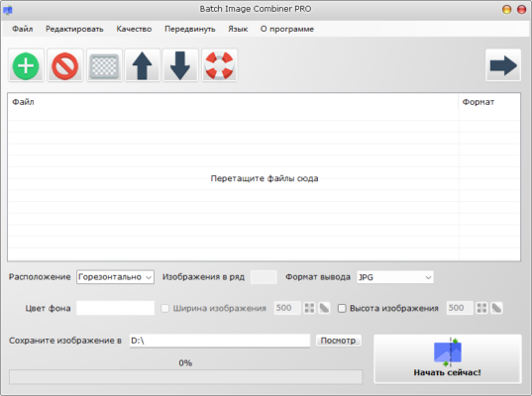Open help via lifebuoy icon
This screenshot has width=532, height=396.
(x=219, y=65)
